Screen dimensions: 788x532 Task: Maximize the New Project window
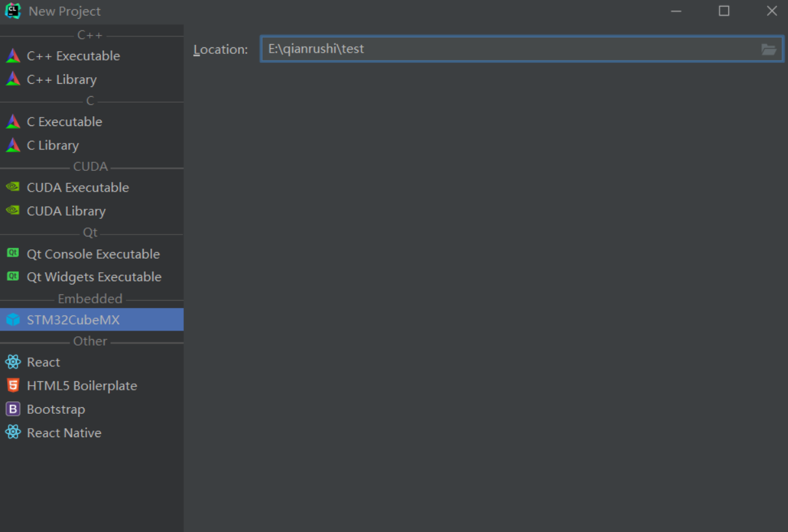click(x=724, y=11)
